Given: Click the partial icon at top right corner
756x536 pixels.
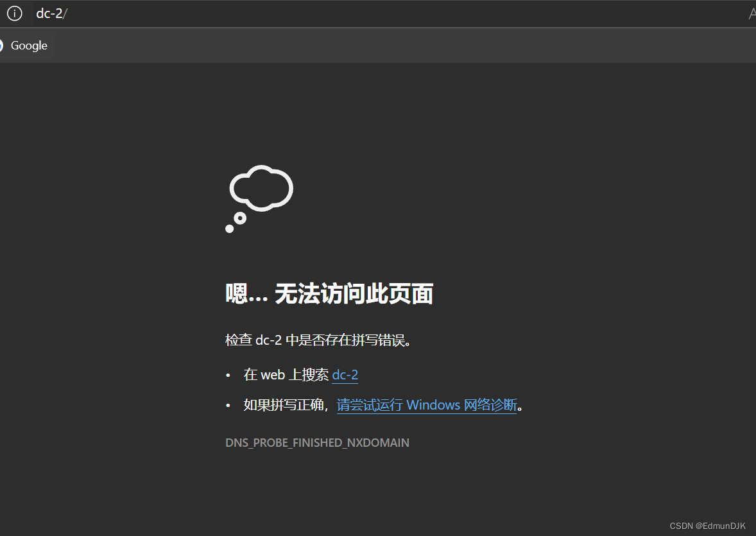Looking at the screenshot, I should click(x=751, y=13).
